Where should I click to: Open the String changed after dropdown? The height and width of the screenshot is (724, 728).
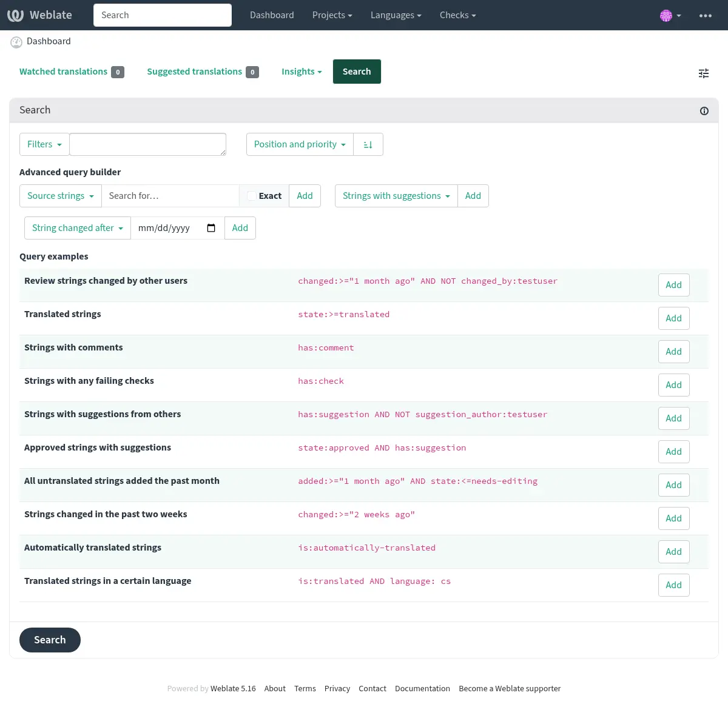coord(77,228)
